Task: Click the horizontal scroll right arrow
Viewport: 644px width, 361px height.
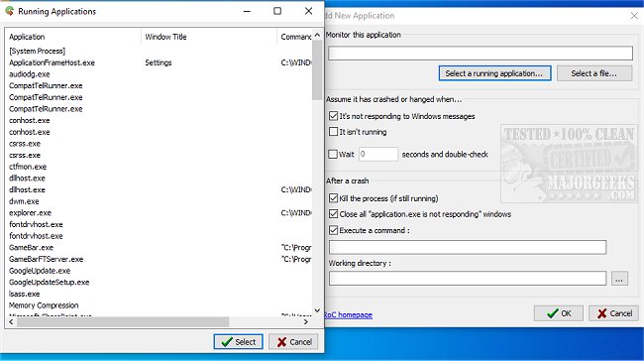Action: [306, 322]
